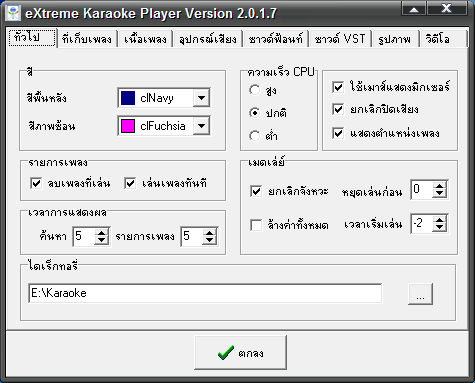Switch to the ทั่วไป tab
The image size is (475, 383).
tap(32, 37)
